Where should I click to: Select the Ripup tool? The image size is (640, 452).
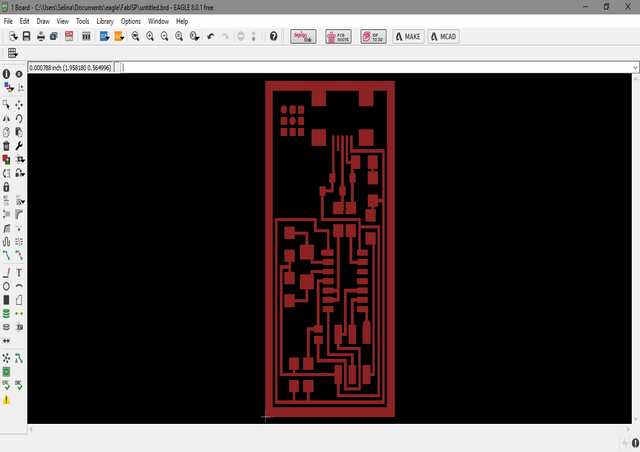(x=19, y=256)
